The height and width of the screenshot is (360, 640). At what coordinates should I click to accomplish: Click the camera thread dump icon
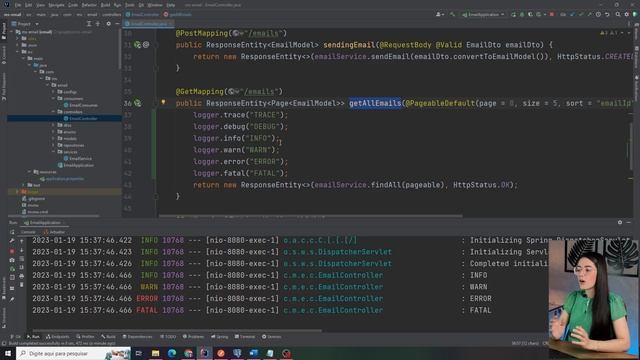click(12, 260)
